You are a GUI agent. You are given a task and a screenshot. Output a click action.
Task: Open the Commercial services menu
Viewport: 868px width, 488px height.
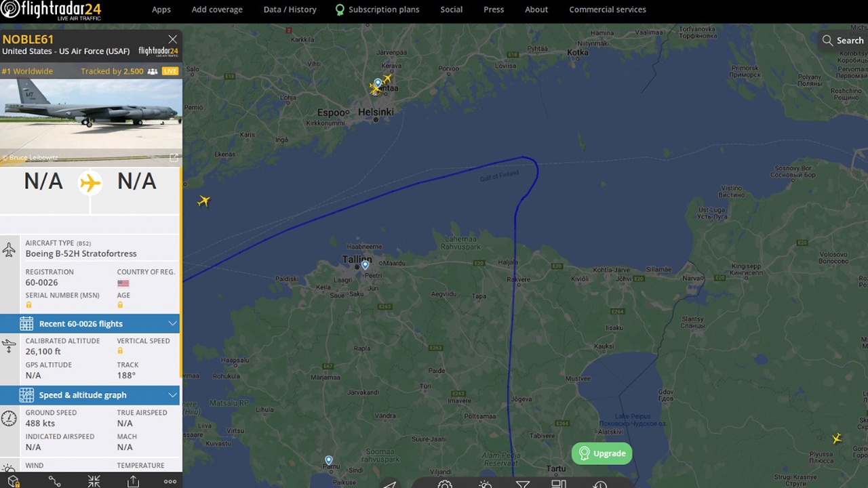point(608,9)
